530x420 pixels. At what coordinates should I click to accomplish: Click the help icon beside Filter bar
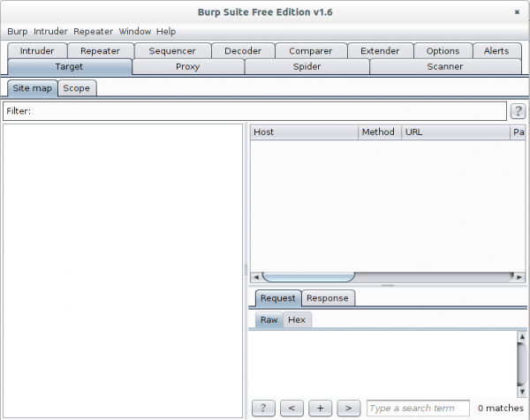coord(518,111)
